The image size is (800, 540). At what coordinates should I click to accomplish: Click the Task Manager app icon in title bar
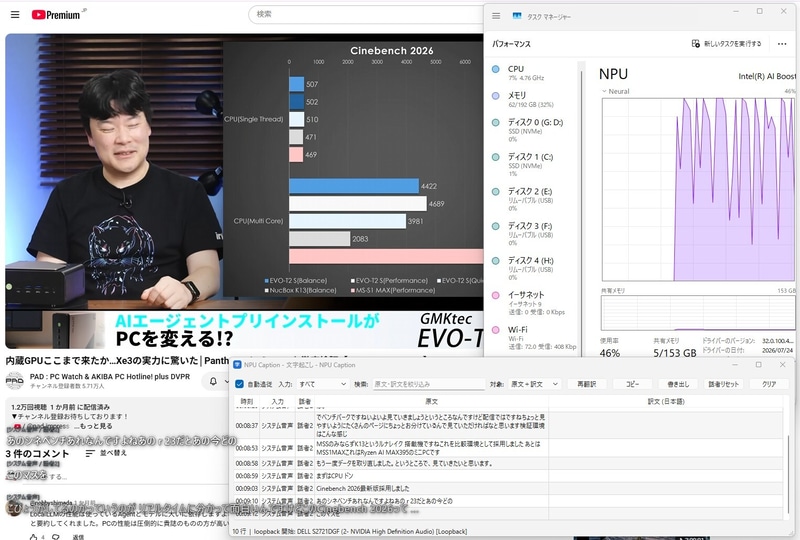(x=517, y=16)
